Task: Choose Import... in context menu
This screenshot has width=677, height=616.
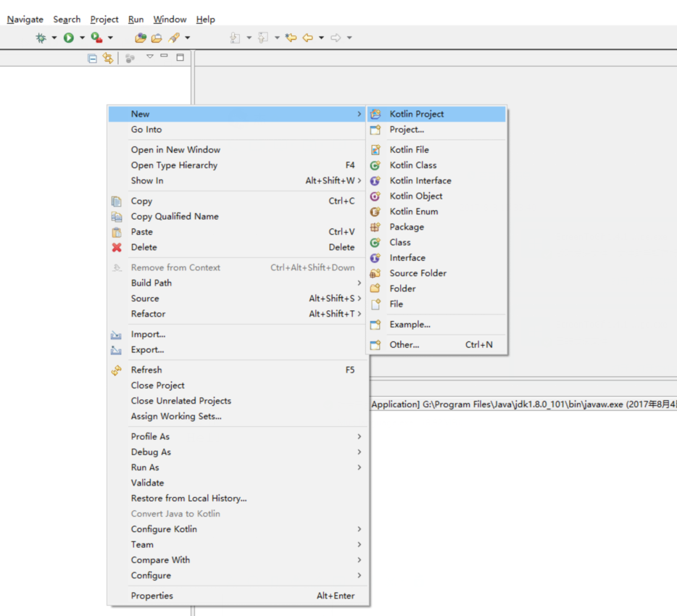Action: [x=237, y=335]
